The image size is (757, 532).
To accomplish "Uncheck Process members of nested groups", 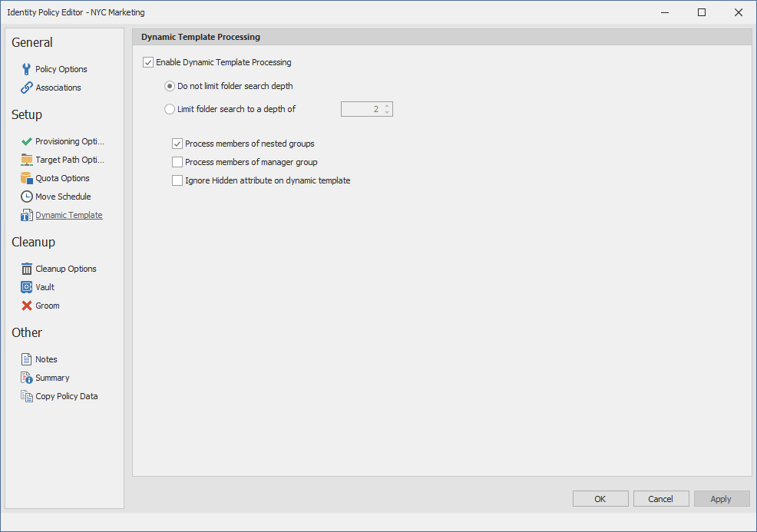I will [x=177, y=144].
